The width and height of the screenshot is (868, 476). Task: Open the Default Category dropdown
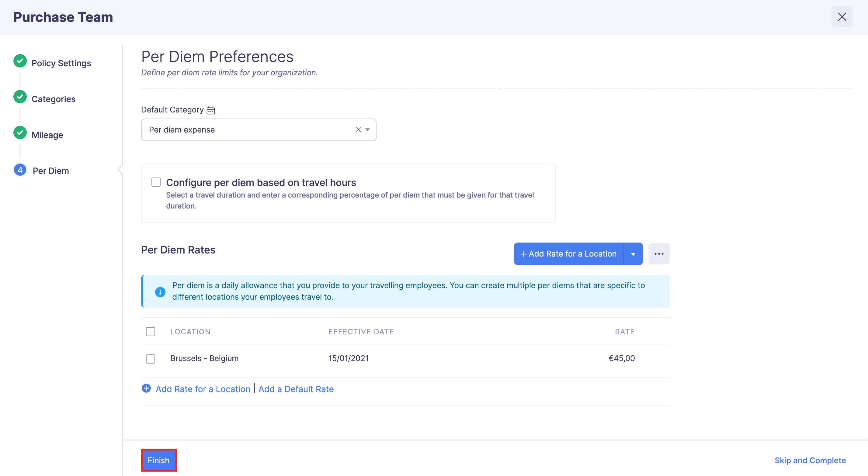367,130
